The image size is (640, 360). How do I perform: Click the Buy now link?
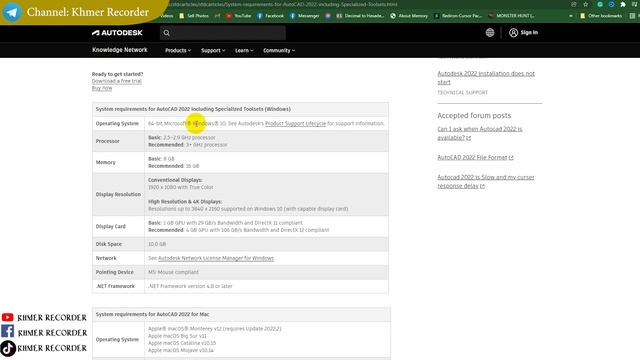(102, 88)
